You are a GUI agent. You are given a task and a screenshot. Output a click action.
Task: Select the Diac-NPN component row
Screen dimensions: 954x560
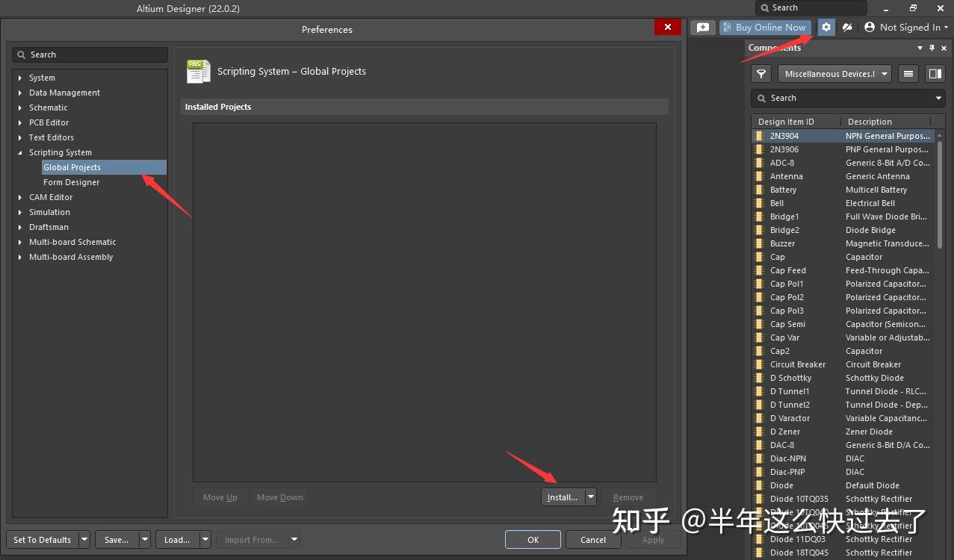(x=843, y=458)
